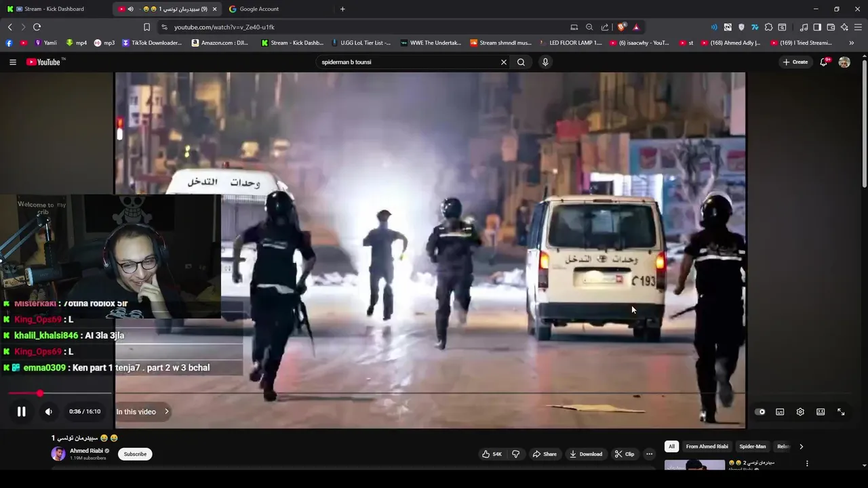Toggle autoplay switch in player
The height and width of the screenshot is (488, 868).
tap(760, 411)
